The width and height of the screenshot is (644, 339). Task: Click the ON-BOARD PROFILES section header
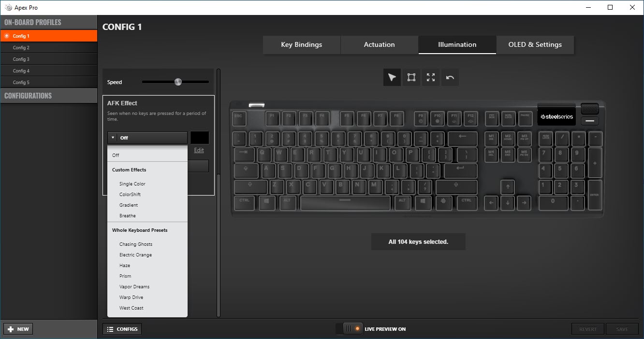click(49, 22)
